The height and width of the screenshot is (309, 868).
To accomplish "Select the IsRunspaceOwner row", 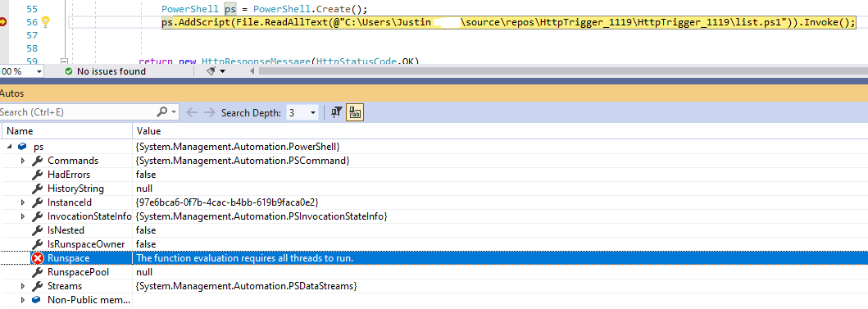I will coord(434,244).
